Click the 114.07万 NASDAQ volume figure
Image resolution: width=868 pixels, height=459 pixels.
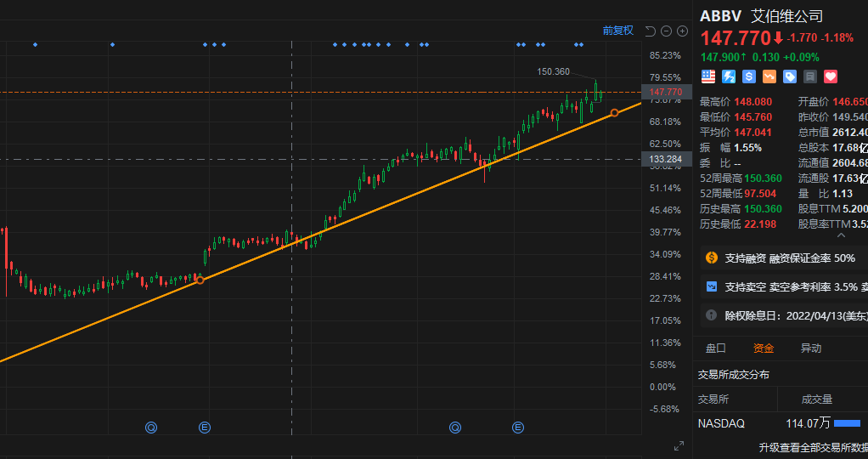pos(809,423)
